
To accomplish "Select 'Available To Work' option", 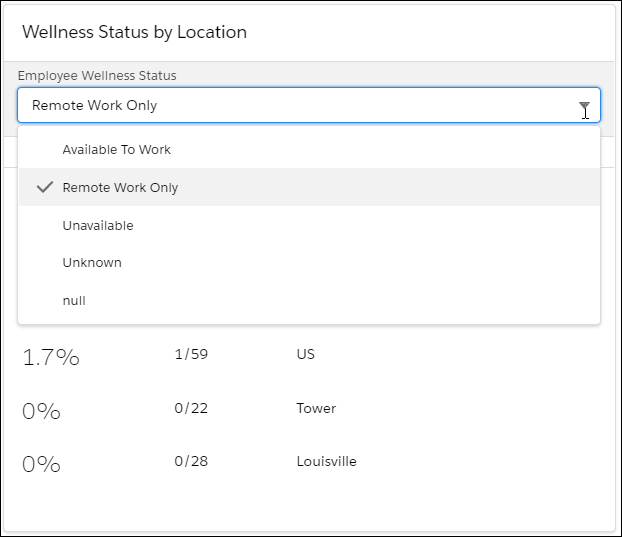I will click(309, 150).
